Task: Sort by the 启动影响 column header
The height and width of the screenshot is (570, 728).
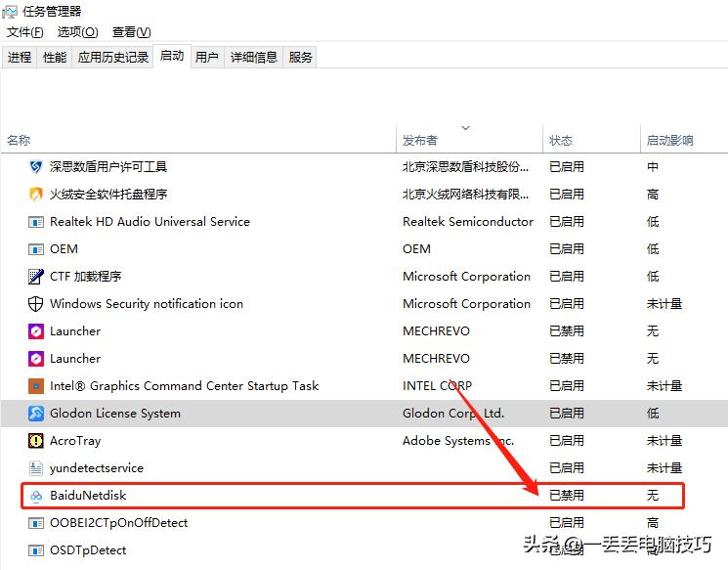Action: click(x=684, y=140)
